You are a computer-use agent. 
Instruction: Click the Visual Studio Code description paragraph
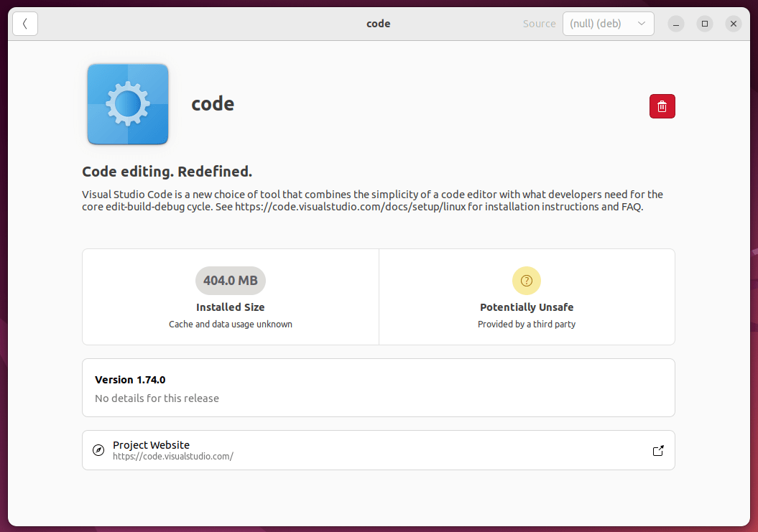click(372, 200)
